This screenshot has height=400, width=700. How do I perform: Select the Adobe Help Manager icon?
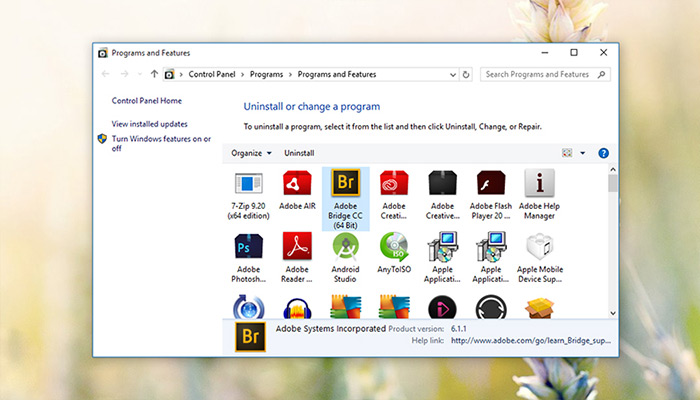(x=539, y=183)
